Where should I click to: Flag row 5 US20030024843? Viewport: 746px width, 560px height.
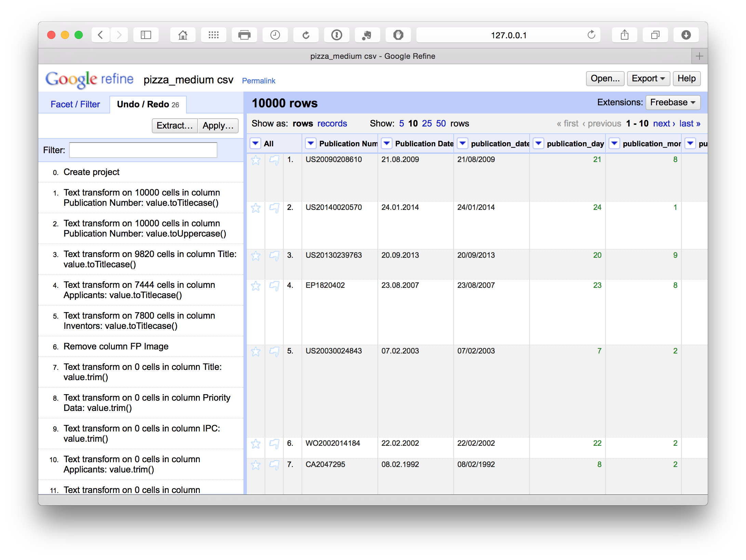[x=274, y=351]
